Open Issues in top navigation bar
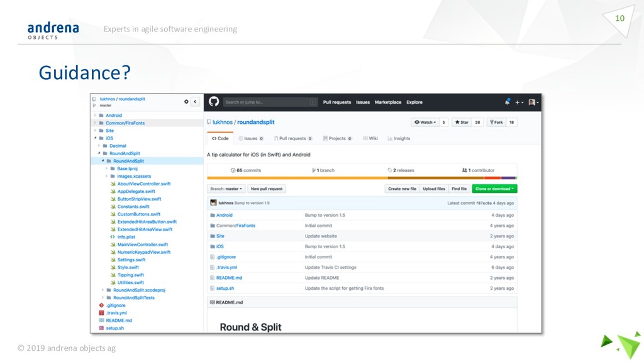Viewport: 644px width, 362px height. click(363, 102)
